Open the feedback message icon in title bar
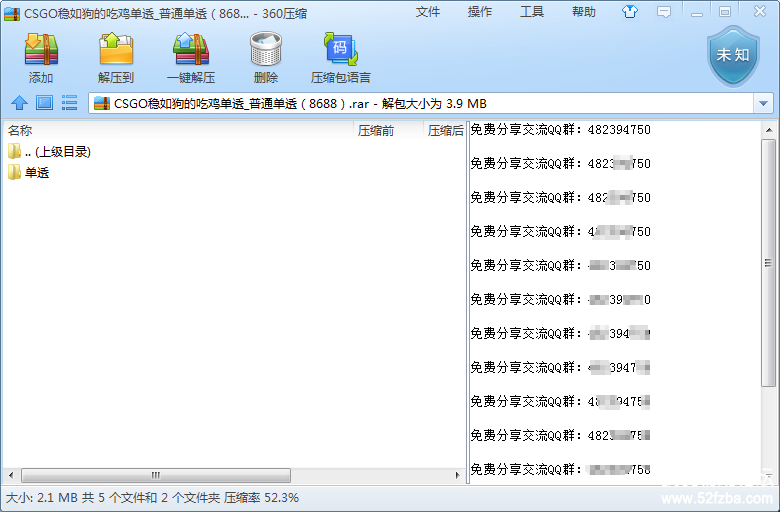Image resolution: width=780 pixels, height=512 pixels. pyautogui.click(x=664, y=12)
